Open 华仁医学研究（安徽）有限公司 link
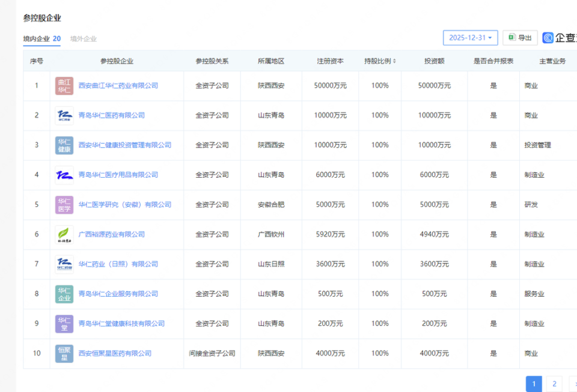The image size is (577, 392). click(x=125, y=205)
